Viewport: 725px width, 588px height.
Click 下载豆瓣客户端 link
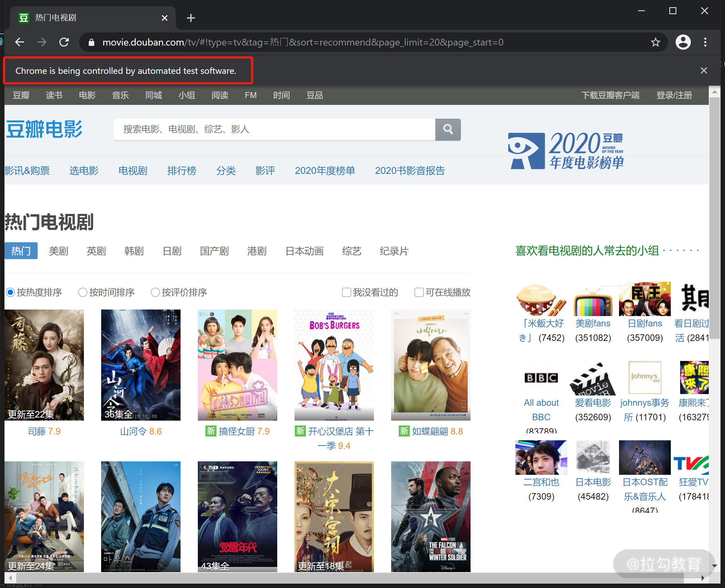point(610,95)
